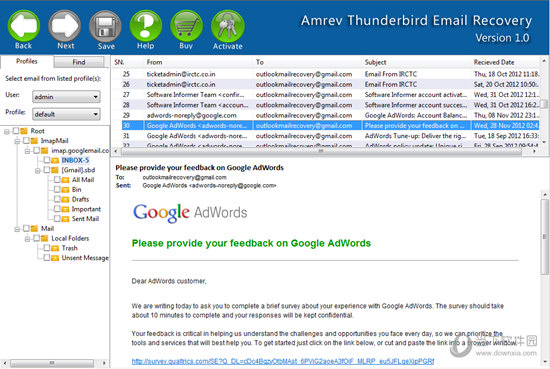
Task: Collapse the imap.googlemail.com tree node
Action: pyautogui.click(x=27, y=151)
